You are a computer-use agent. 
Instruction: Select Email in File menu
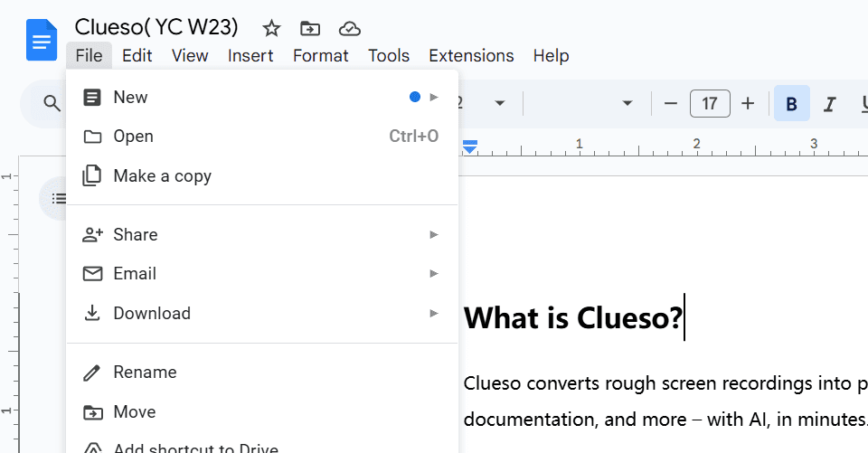[x=262, y=274]
